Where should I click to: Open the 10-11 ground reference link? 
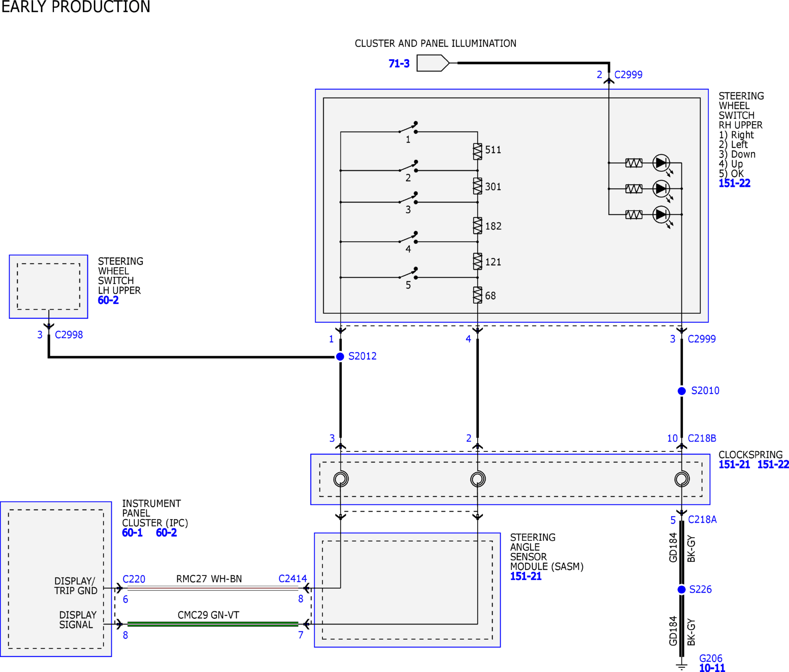(712, 668)
